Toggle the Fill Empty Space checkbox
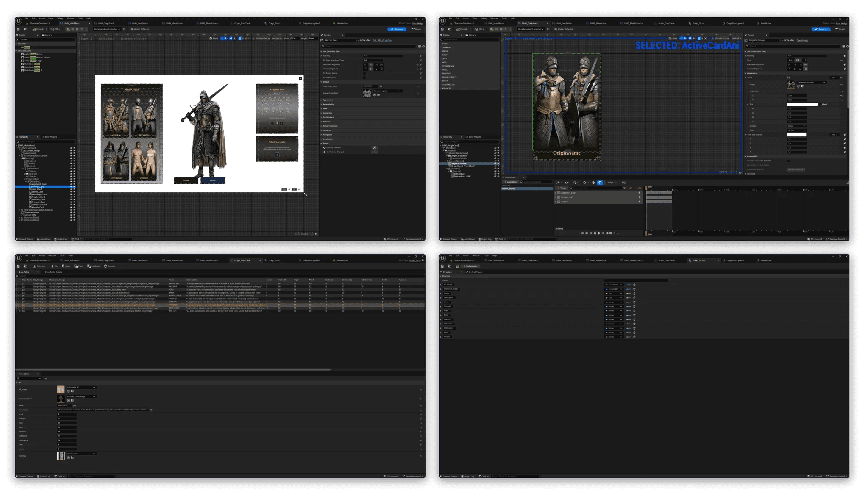The height and width of the screenshot is (496, 868). pyautogui.click(x=364, y=73)
